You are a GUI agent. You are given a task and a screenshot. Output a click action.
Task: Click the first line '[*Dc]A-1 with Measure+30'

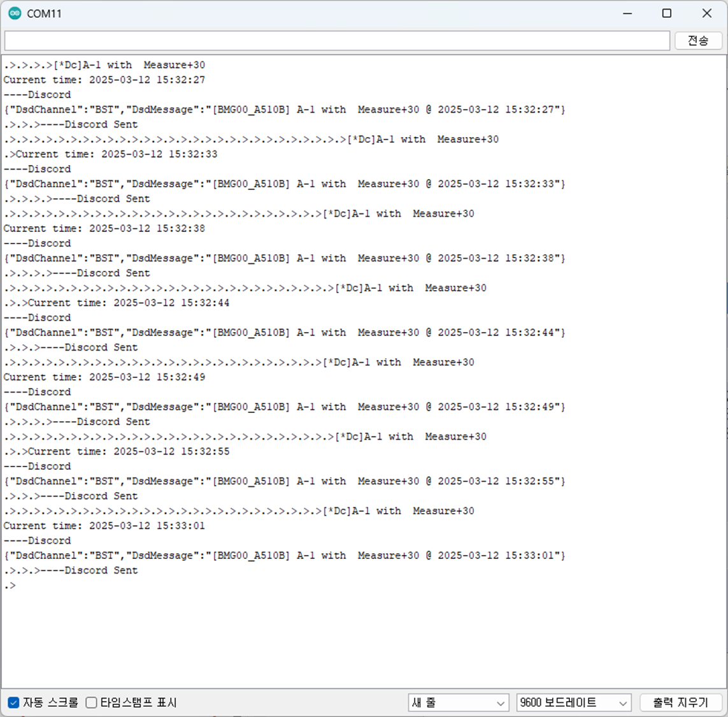(129, 65)
